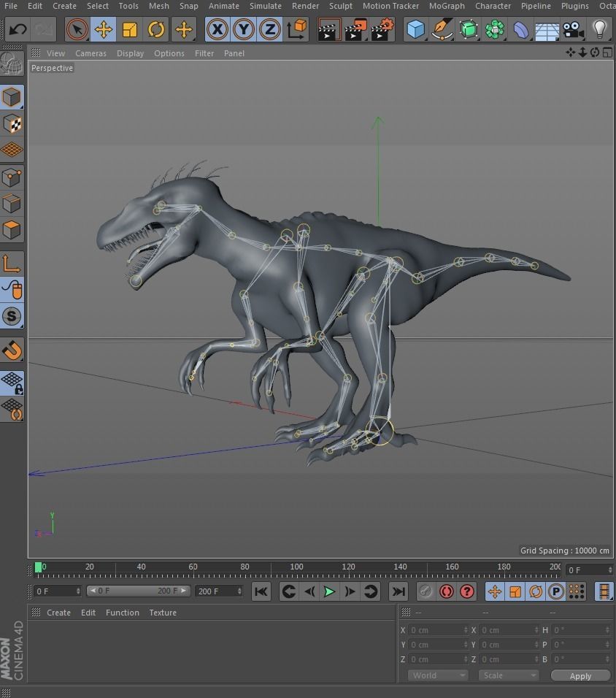This screenshot has height=698, width=616.
Task: Open the World coordinate dropdown
Action: pyautogui.click(x=437, y=675)
